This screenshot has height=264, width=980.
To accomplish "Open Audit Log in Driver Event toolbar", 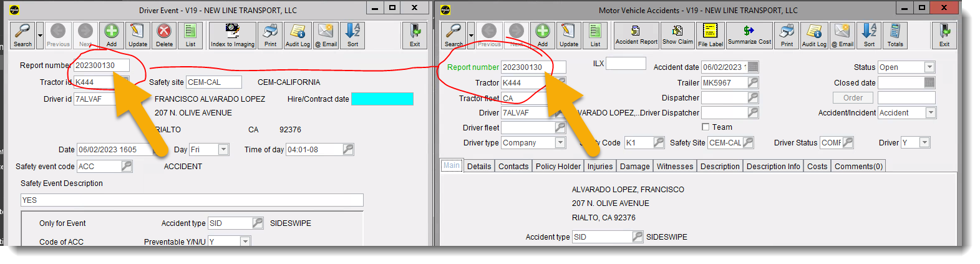I will [298, 36].
